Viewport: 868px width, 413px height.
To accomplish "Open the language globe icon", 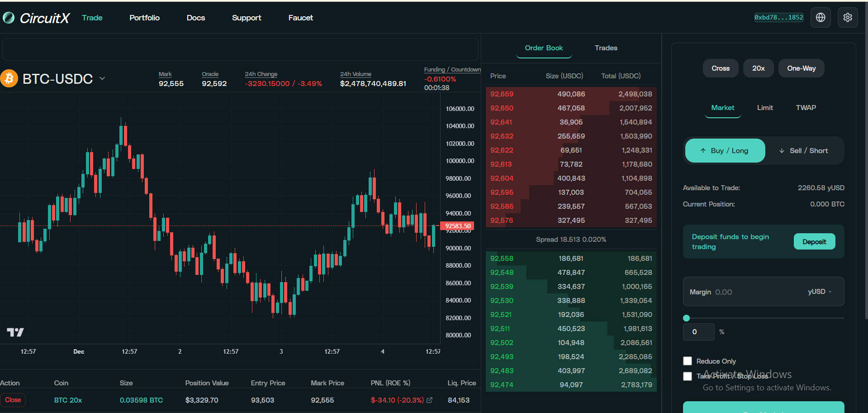I will (821, 17).
